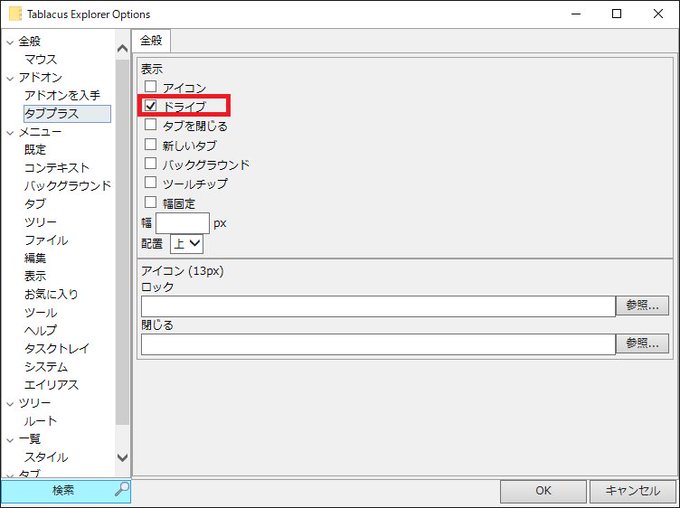Open the 配置 dropdown
680x508 pixels.
tap(186, 243)
